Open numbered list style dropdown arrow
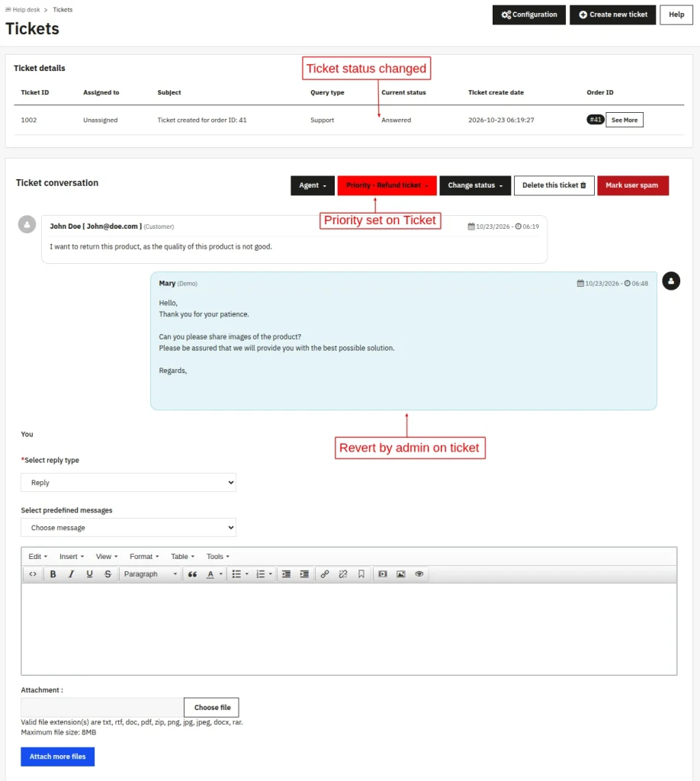Image resolution: width=700 pixels, height=781 pixels. click(271, 574)
